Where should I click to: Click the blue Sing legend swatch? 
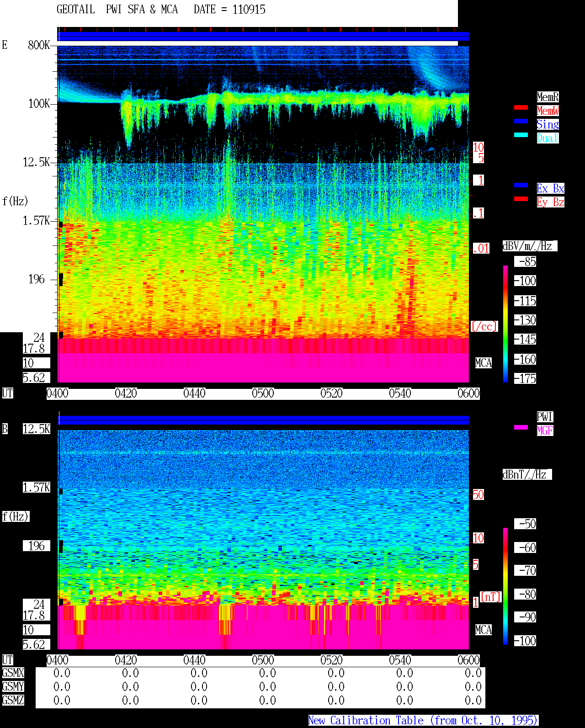coord(521,121)
